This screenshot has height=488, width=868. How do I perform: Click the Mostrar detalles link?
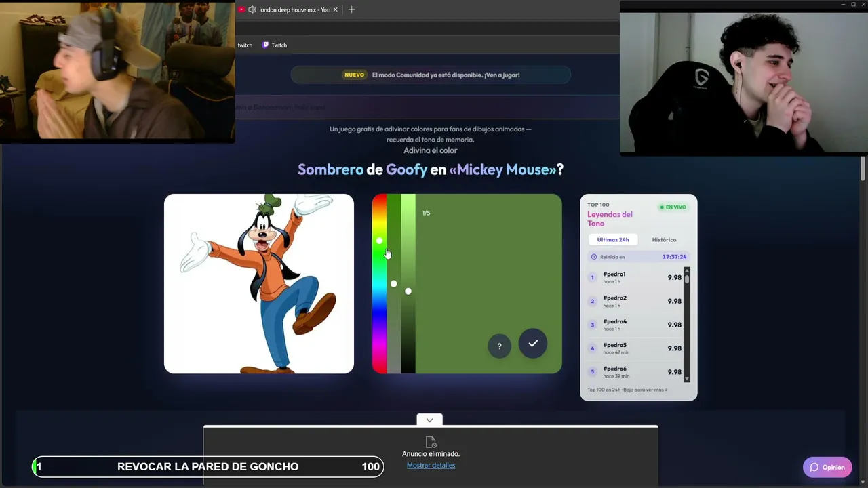coord(431,466)
